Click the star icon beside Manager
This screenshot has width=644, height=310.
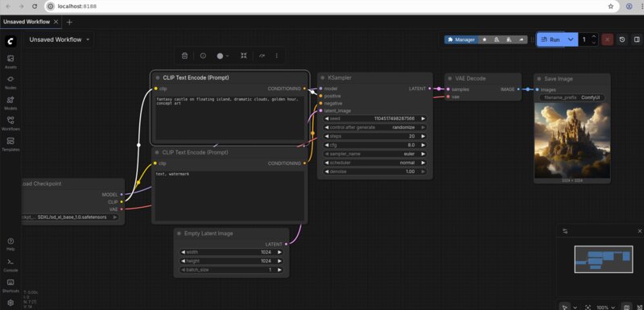[x=485, y=39]
